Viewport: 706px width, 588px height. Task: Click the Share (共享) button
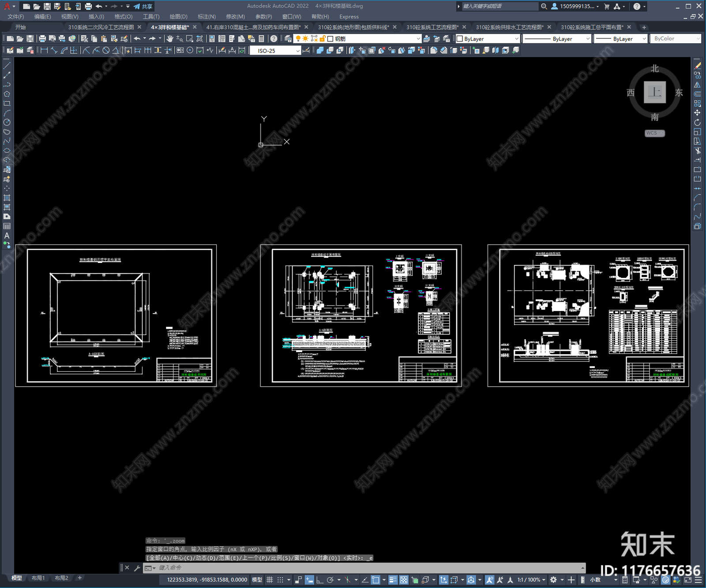pyautogui.click(x=143, y=6)
